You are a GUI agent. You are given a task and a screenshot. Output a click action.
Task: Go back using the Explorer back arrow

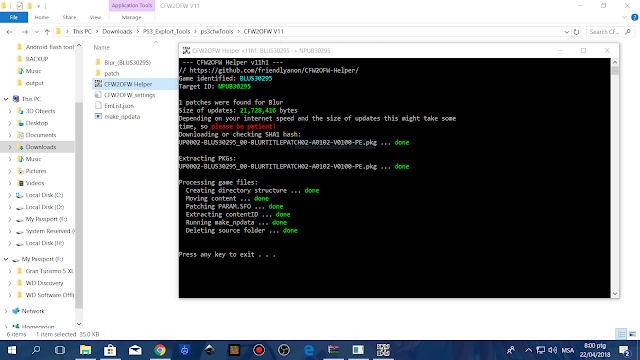click(9, 32)
